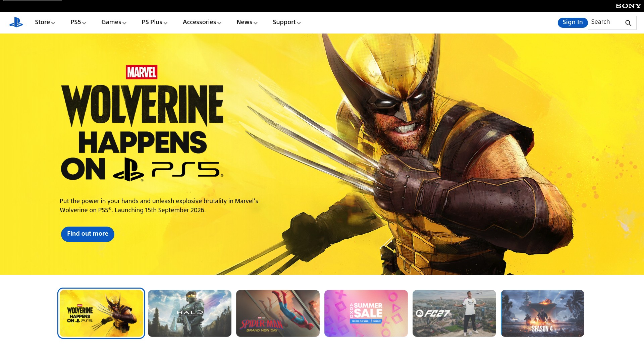Open the Accessories menu
Viewport: 644px width, 362px height.
tap(202, 22)
